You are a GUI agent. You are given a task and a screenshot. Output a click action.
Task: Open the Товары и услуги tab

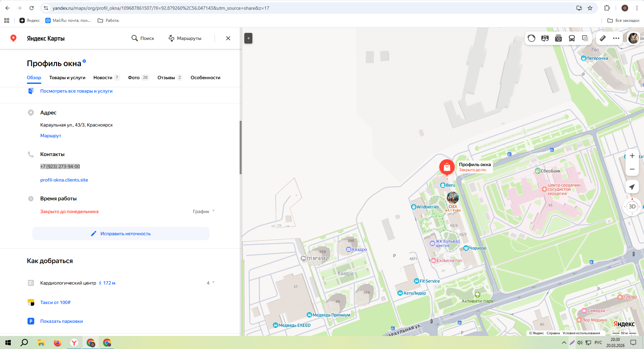click(67, 78)
